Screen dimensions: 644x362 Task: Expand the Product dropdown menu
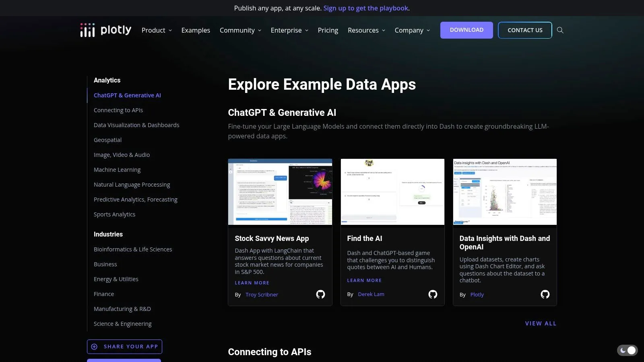[x=157, y=30]
